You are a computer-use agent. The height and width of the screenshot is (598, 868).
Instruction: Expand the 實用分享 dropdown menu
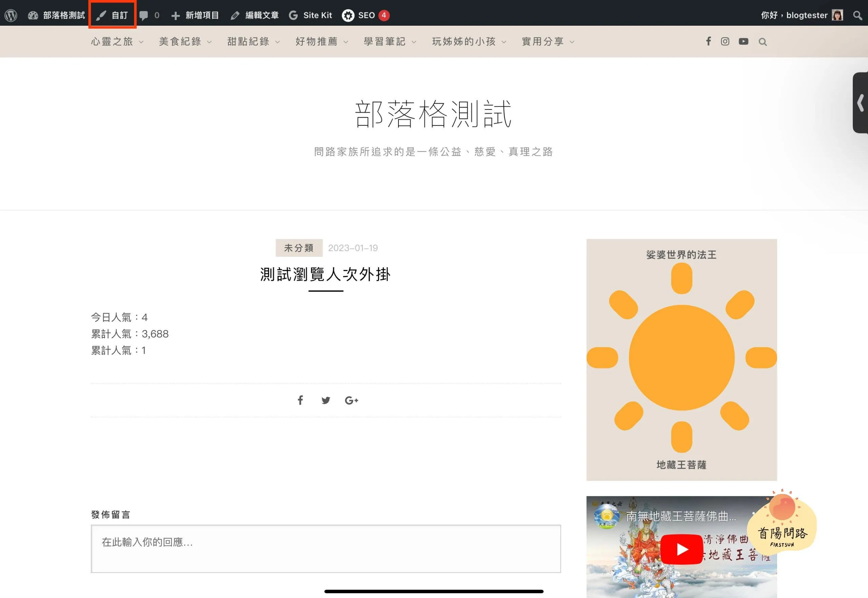(x=548, y=41)
